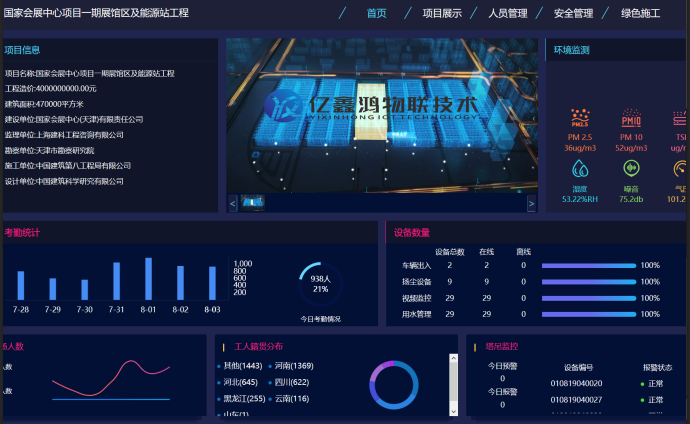Screen dimensions: 690x424
Task: Click the 36ug/m3 PM2.5 value
Action: click(580, 148)
